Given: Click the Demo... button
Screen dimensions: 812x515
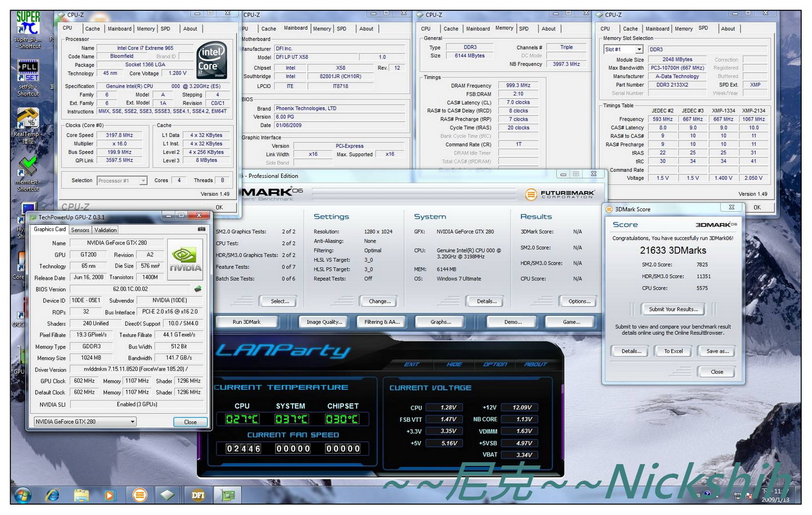Looking at the screenshot, I should pos(513,322).
